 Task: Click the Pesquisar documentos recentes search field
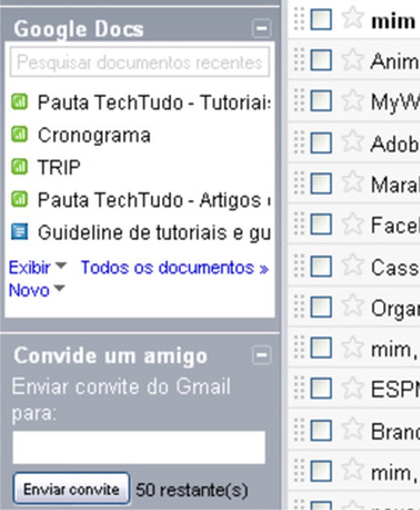click(139, 61)
